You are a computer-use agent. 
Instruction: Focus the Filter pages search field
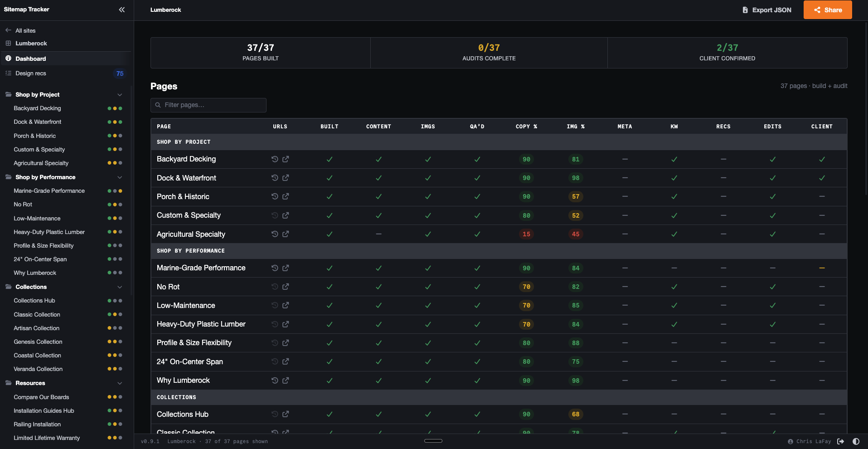click(x=209, y=105)
